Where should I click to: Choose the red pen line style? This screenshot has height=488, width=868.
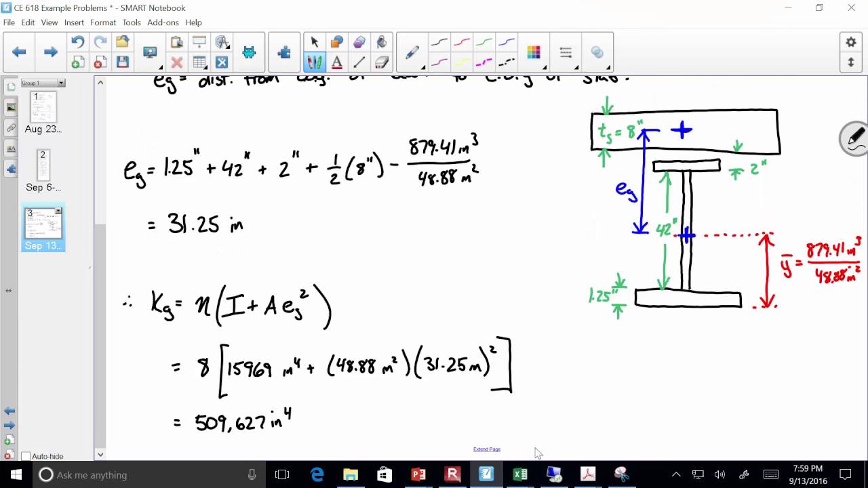click(461, 43)
